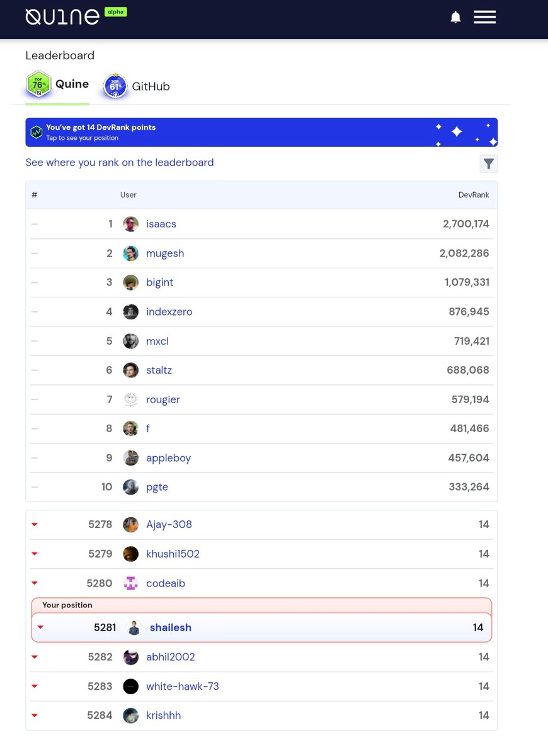Image resolution: width=548 pixels, height=756 pixels.
Task: Open mxcl profile link
Action: (x=157, y=341)
